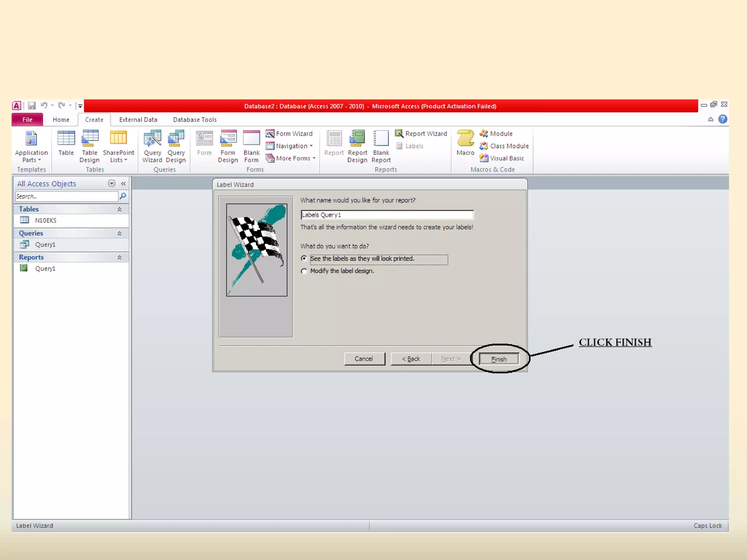
Task: Open the Database Tools tab
Action: pos(195,120)
